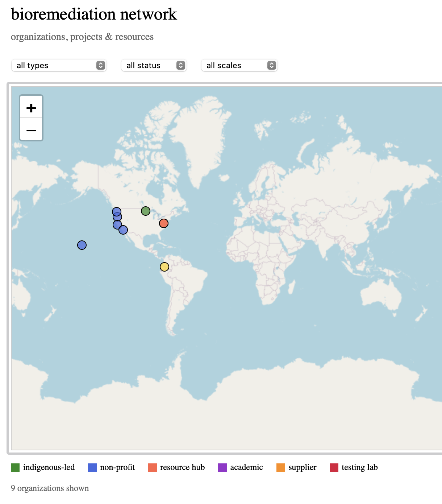Click the southernmost blue marker near California
This screenshot has width=442, height=504.
(x=123, y=230)
